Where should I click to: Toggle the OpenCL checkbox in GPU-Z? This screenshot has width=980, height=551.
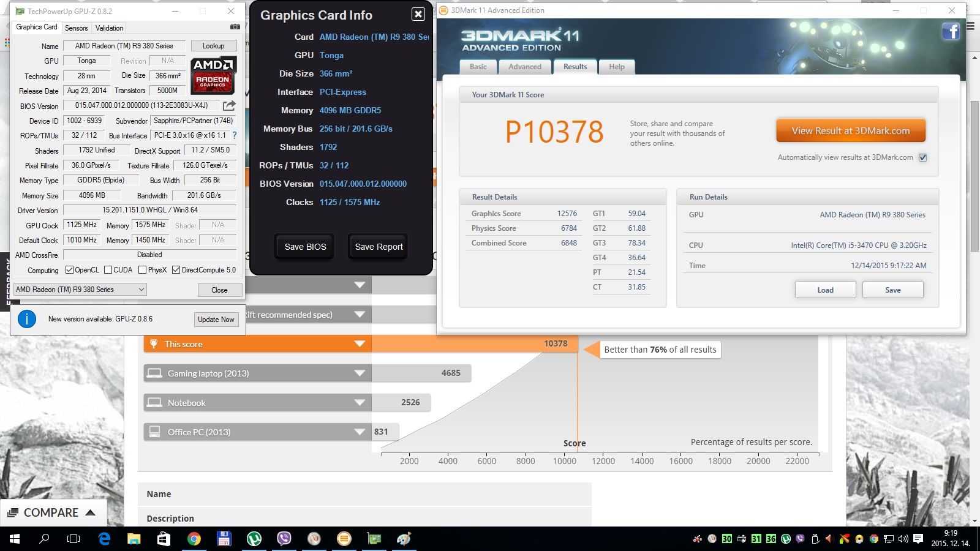tap(69, 270)
